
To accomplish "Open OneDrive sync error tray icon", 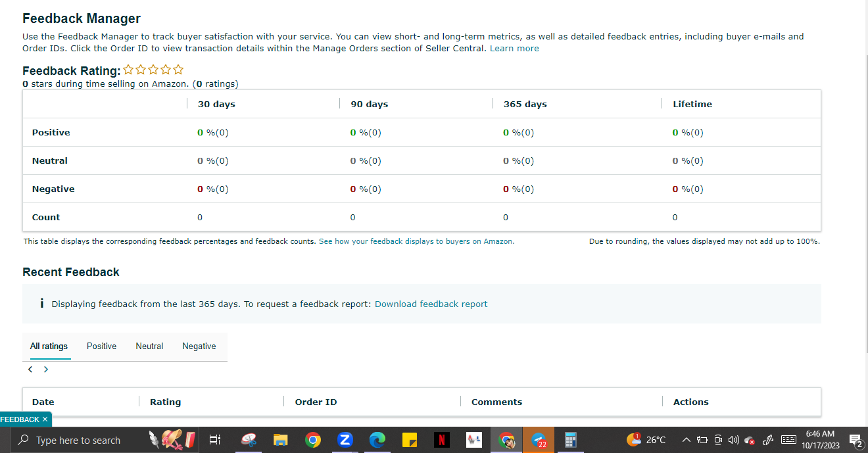I will tap(750, 441).
